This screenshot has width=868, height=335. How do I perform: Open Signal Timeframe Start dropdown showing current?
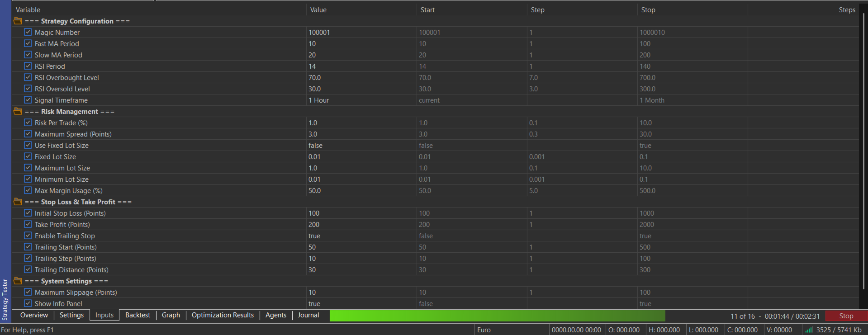coord(472,100)
